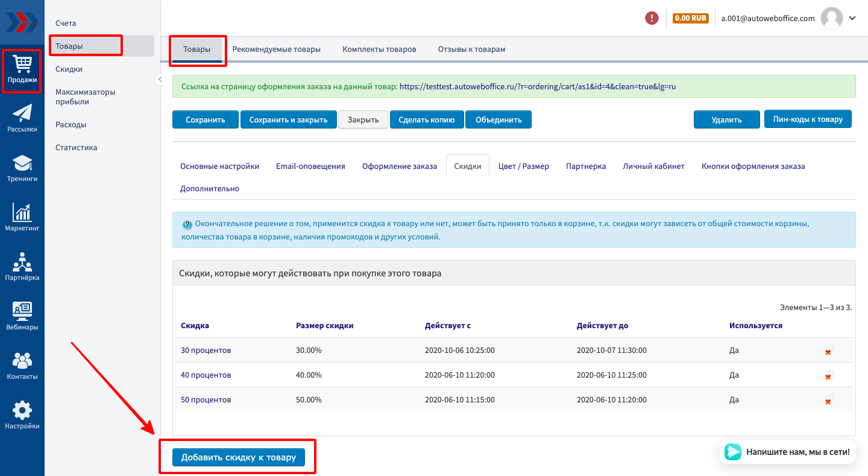Open the Партнёрка section icon

point(22,267)
